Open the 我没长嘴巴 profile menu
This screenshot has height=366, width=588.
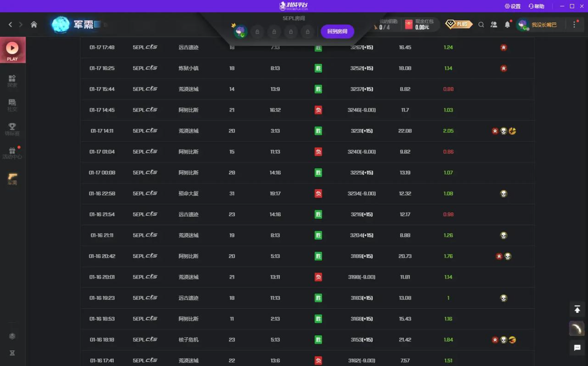[x=537, y=25]
